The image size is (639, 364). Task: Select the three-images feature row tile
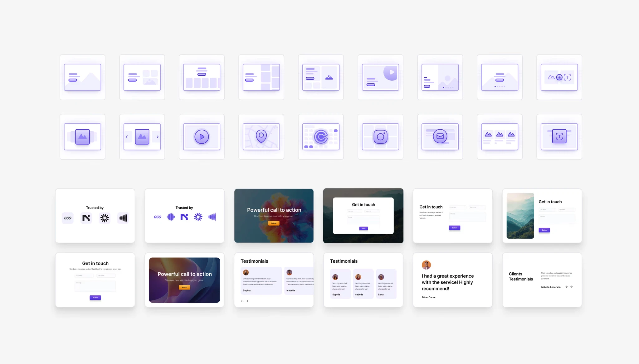[500, 137]
